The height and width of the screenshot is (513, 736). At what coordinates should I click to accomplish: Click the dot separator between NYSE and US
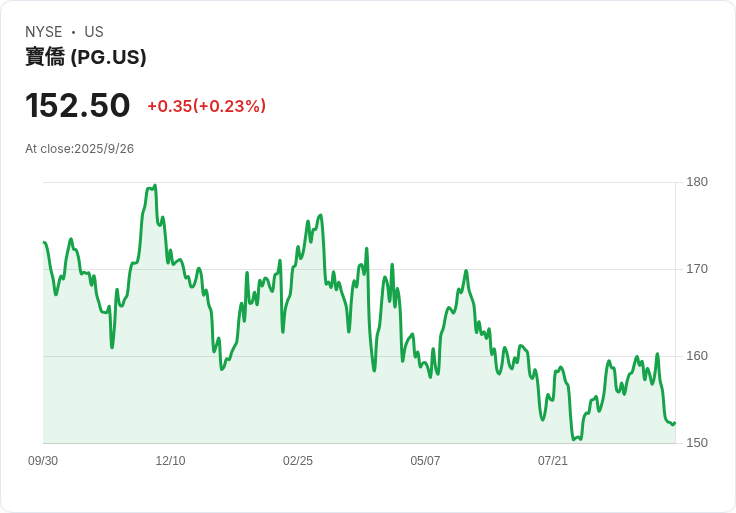pos(73,32)
